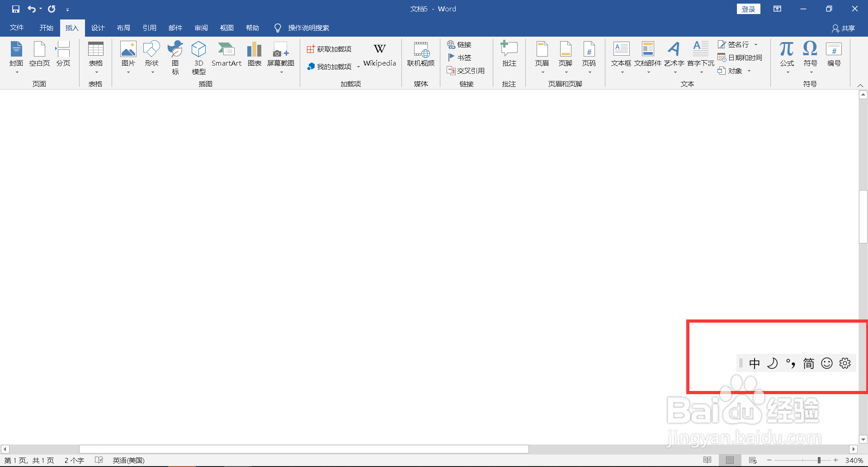
Task: Insert icons (图标)
Action: click(x=175, y=57)
